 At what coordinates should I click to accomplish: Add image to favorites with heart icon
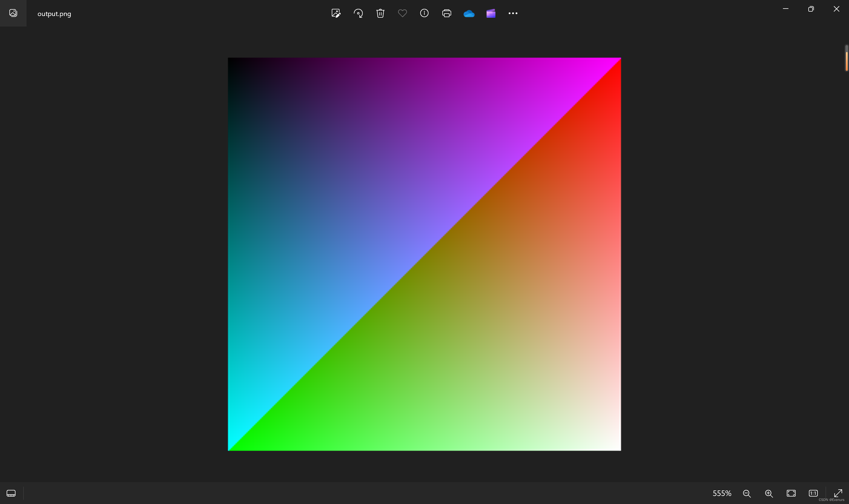pyautogui.click(x=403, y=13)
